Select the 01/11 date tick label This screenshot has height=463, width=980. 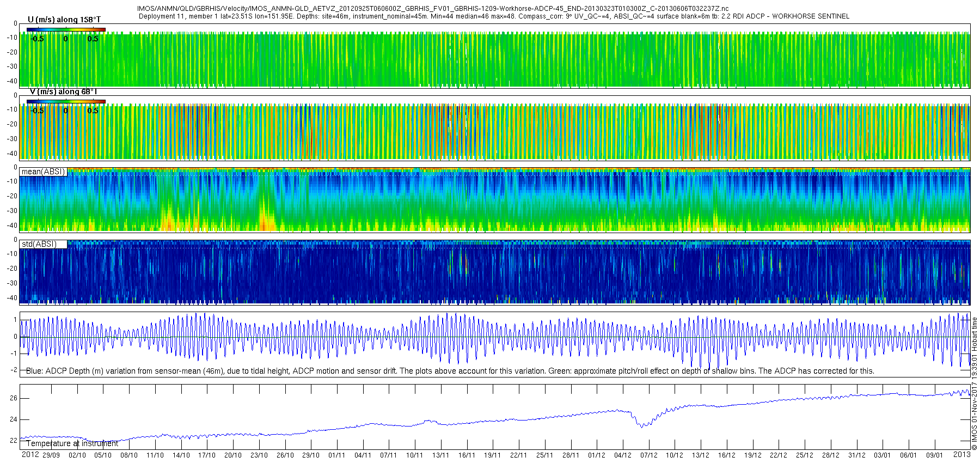click(337, 455)
